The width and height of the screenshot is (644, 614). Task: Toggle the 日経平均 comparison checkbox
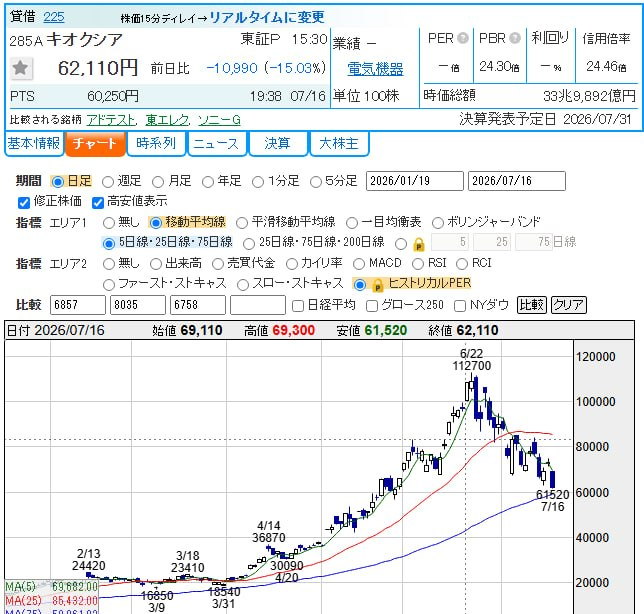point(298,306)
